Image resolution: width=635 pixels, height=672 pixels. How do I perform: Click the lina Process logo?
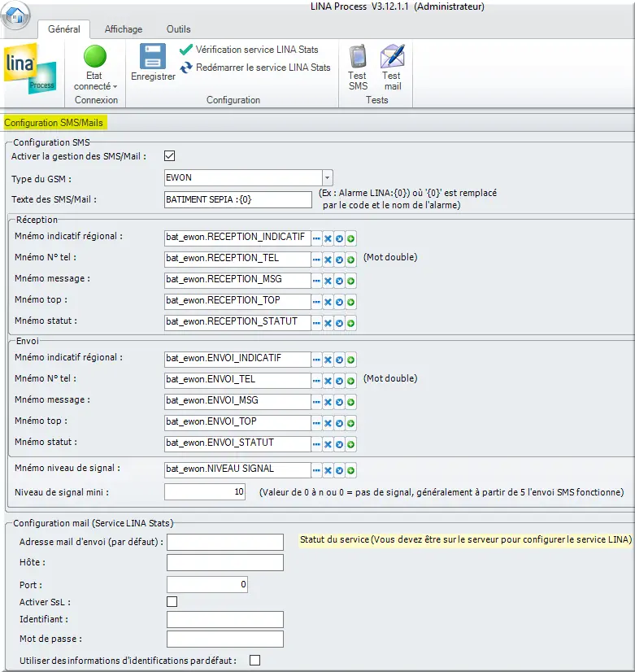30,68
